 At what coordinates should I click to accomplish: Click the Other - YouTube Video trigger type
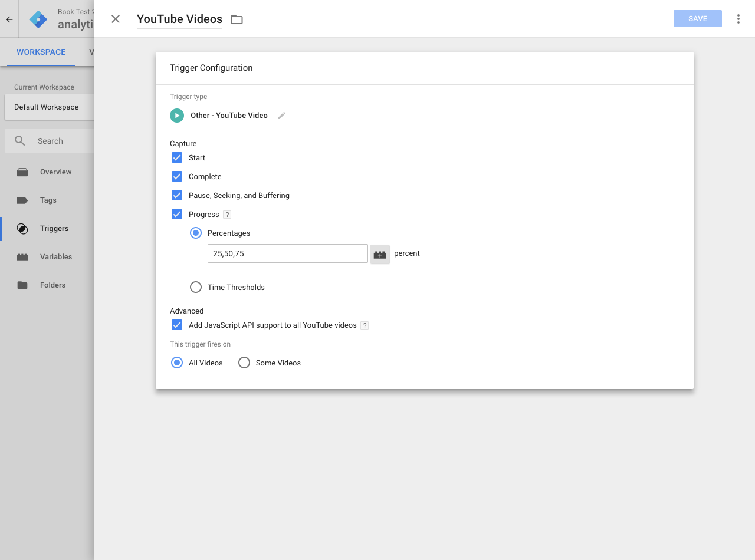(229, 116)
